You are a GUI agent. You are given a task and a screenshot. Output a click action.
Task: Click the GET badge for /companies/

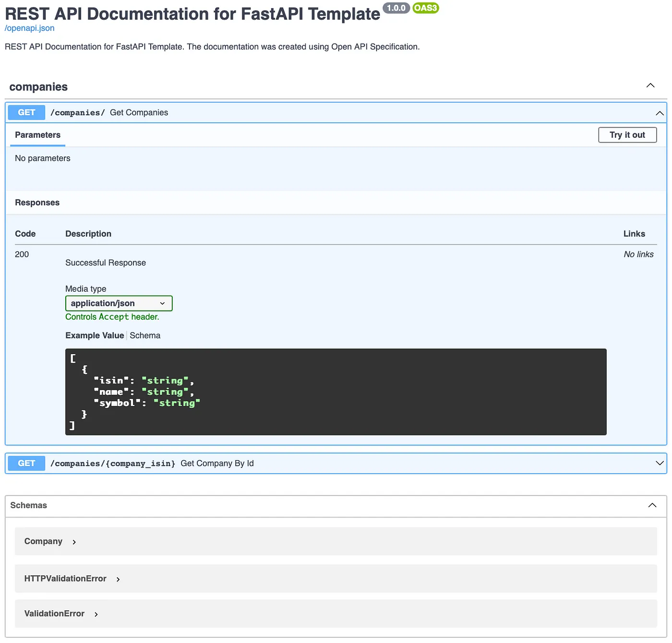(26, 113)
